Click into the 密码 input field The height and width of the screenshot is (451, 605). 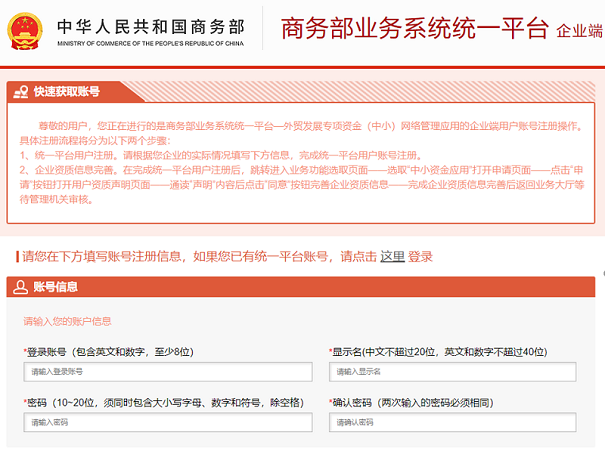(x=168, y=422)
